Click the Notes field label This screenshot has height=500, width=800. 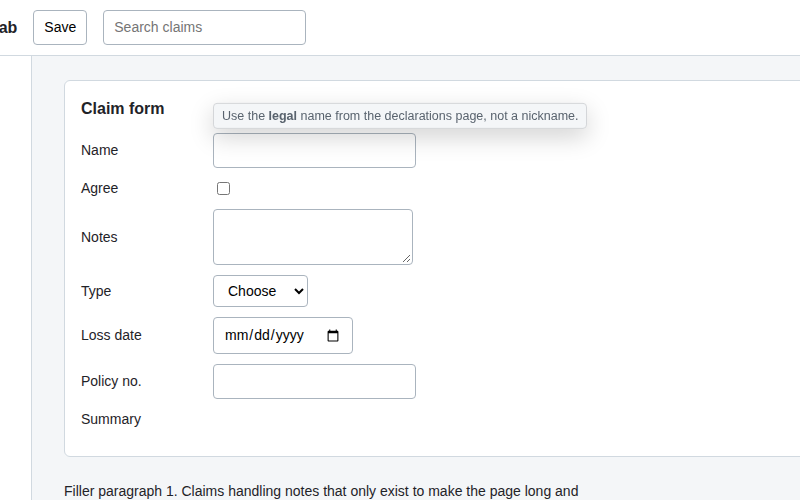[x=99, y=237]
